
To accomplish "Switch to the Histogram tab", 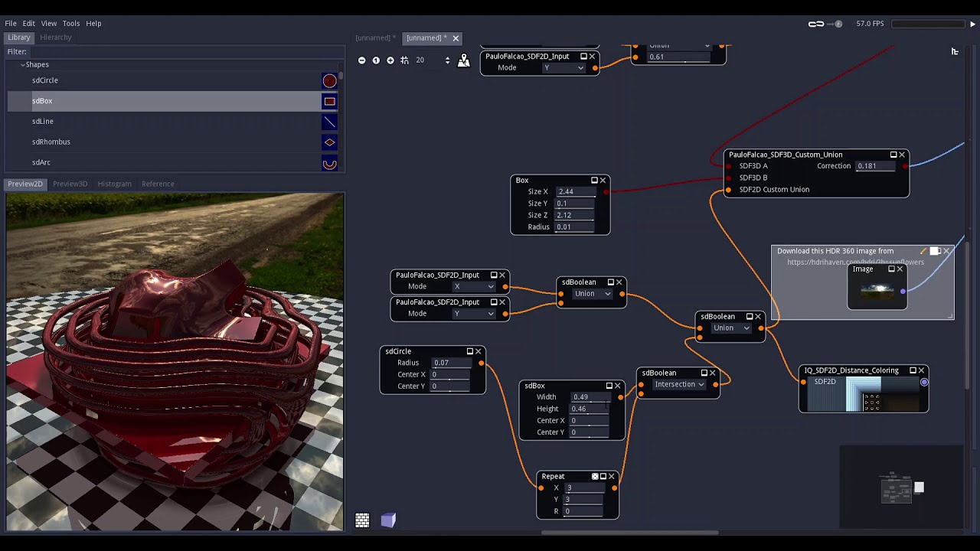I will (115, 184).
